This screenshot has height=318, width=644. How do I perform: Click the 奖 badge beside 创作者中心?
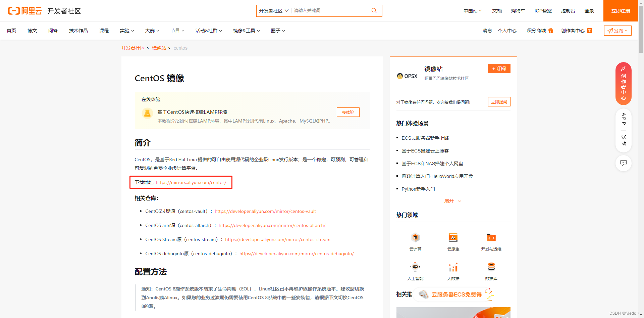click(x=590, y=31)
